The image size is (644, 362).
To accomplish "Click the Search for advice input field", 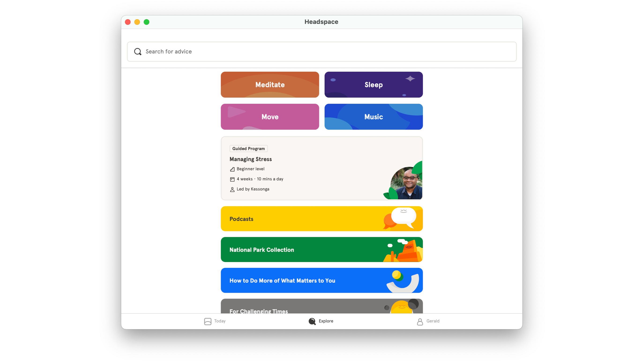I will click(322, 51).
